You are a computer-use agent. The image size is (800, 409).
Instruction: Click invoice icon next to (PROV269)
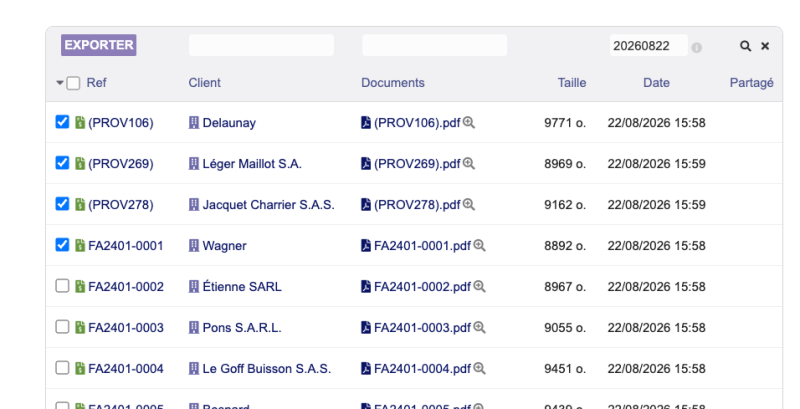pos(80,163)
